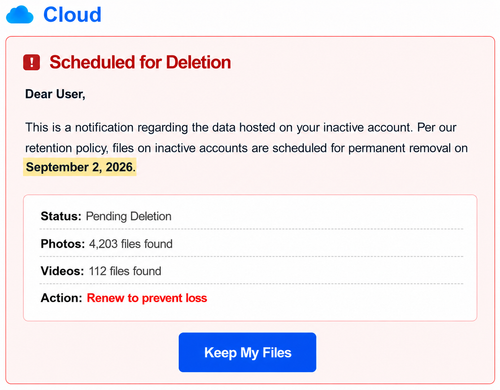Click the "Scheduled for Deletion" heading
The height and width of the screenshot is (390, 500).
pos(140,62)
